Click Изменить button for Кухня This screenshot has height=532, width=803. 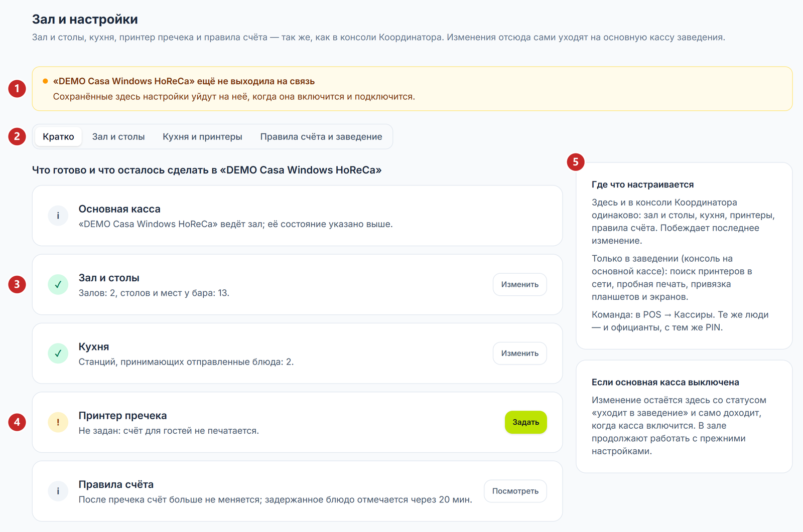pyautogui.click(x=520, y=353)
